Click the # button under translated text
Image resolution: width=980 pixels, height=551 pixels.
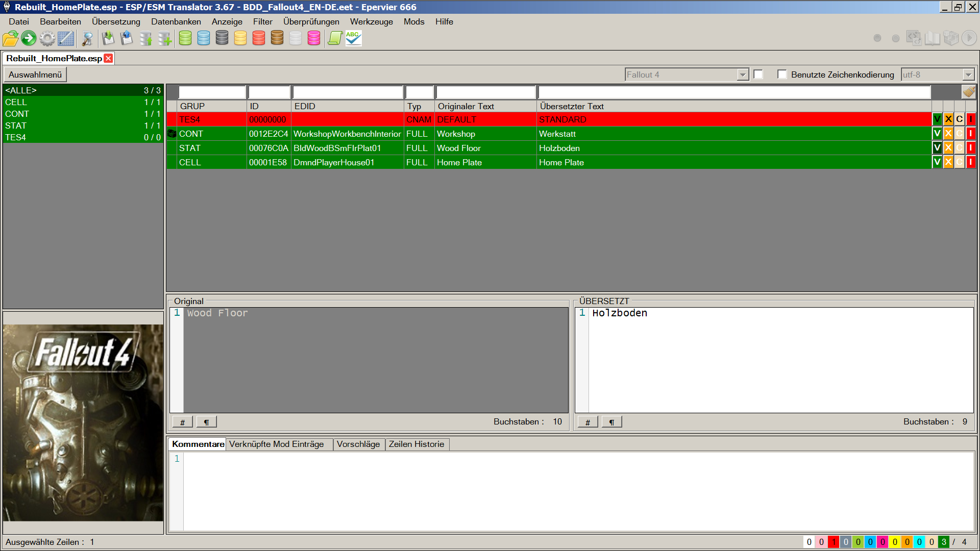click(587, 422)
